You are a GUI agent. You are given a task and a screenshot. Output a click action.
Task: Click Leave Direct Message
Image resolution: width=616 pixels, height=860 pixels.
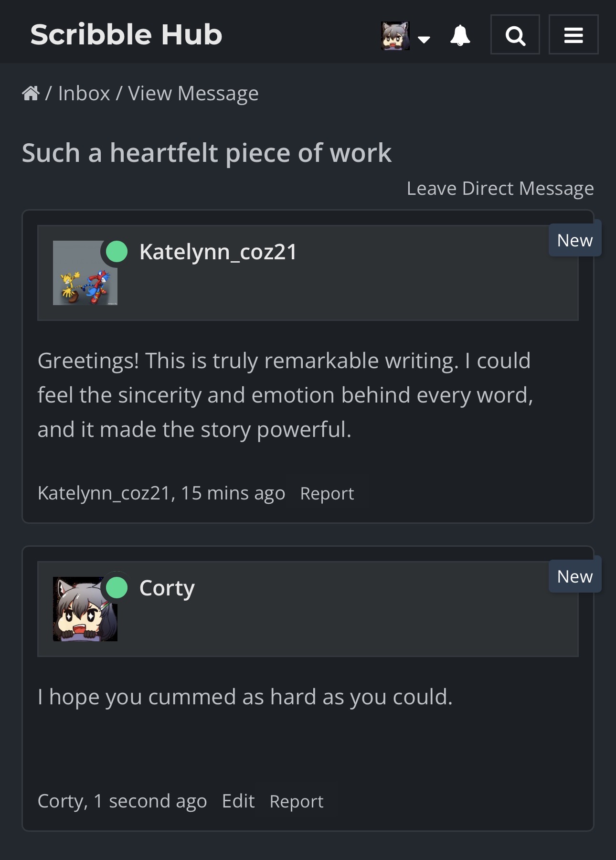500,188
